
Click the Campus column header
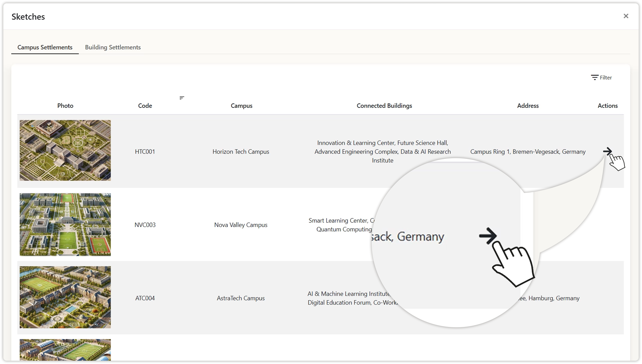(x=241, y=106)
